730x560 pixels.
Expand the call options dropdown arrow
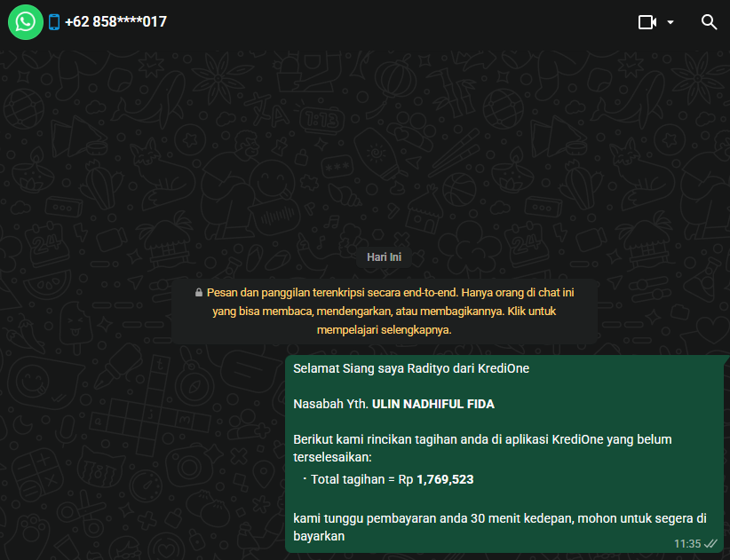coord(670,22)
